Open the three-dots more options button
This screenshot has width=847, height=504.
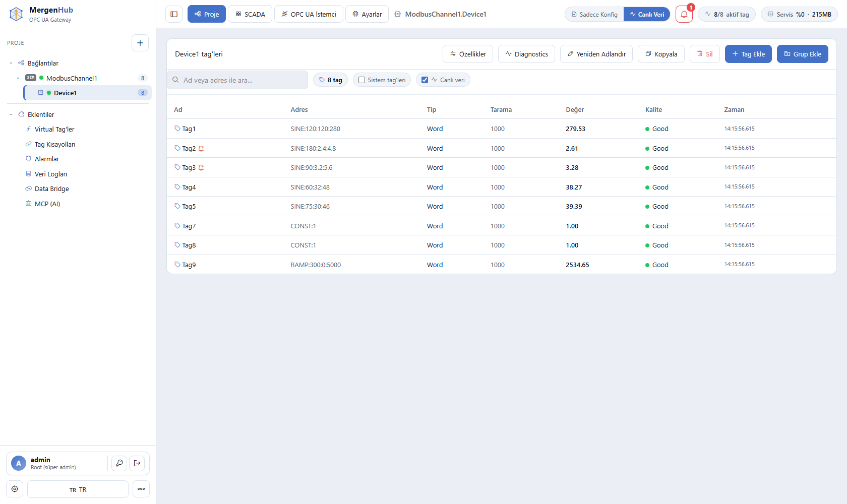coord(141,489)
